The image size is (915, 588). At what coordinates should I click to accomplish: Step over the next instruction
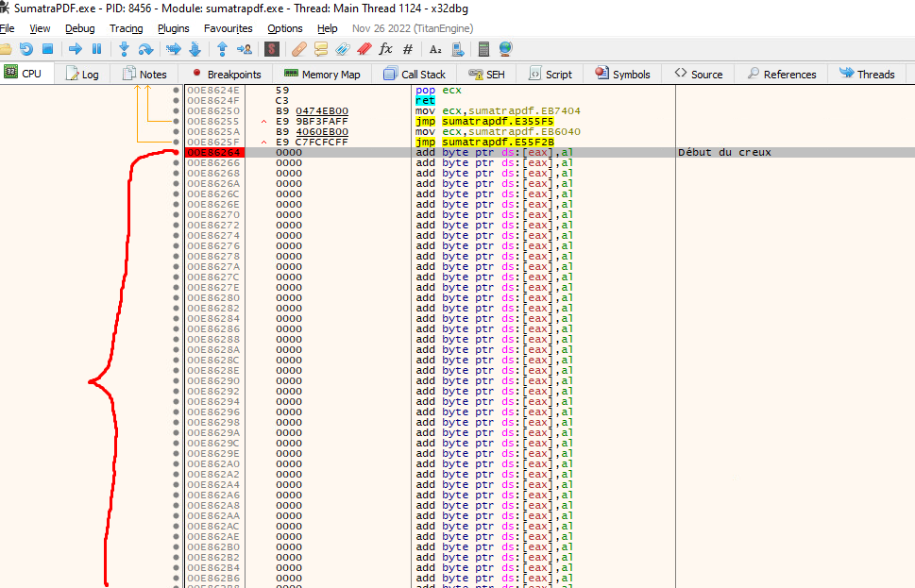145,49
